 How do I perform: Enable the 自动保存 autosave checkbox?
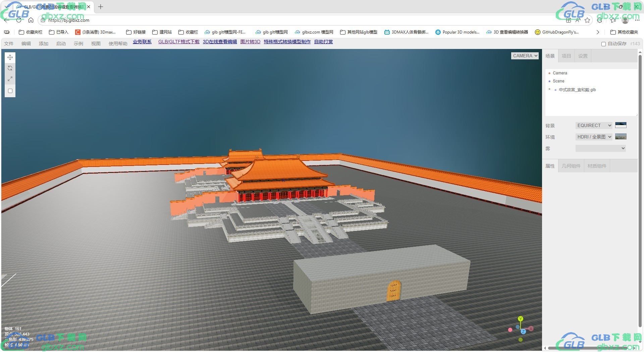[x=603, y=44]
